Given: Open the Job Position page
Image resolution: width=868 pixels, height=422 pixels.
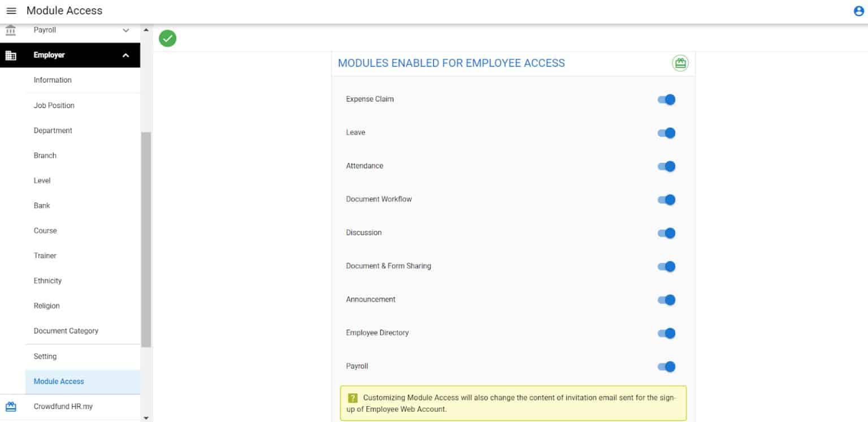Looking at the screenshot, I should 54,105.
